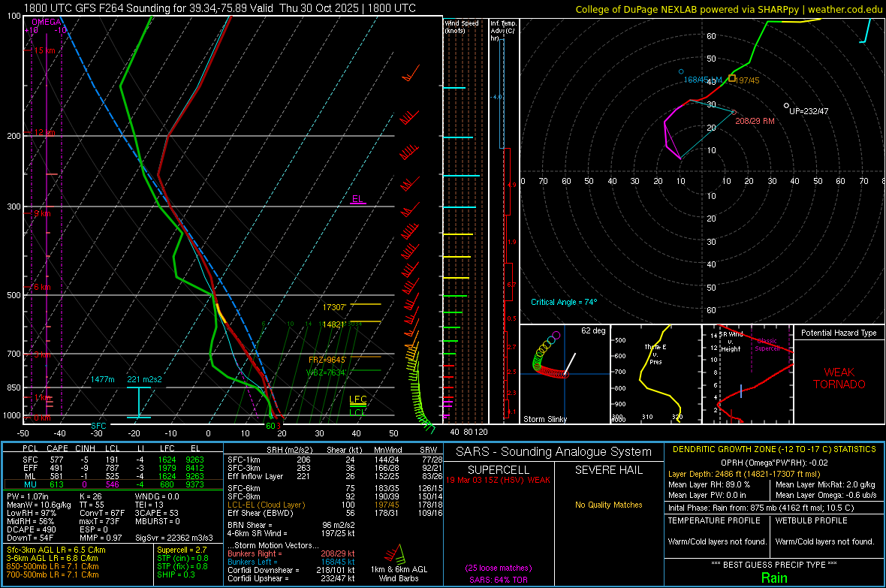Click the No Quality Matches hail text
Image resolution: width=886 pixels, height=588 pixels.
608,505
